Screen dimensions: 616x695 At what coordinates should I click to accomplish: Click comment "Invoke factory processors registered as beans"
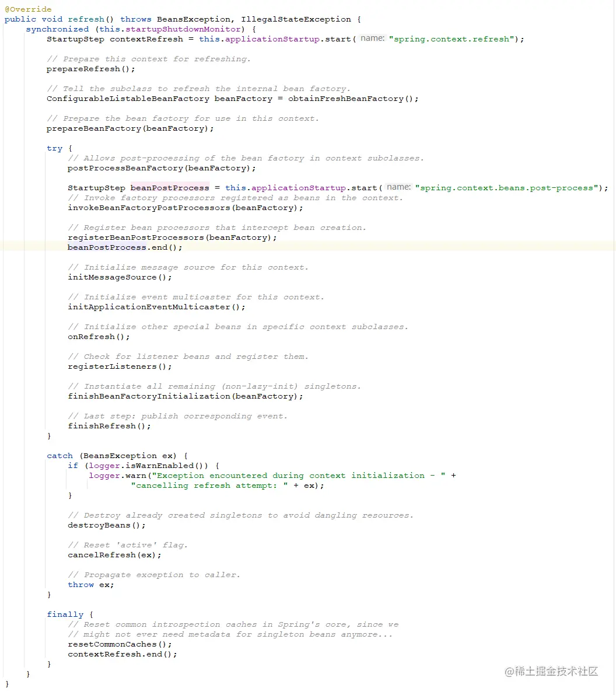pyautogui.click(x=235, y=198)
